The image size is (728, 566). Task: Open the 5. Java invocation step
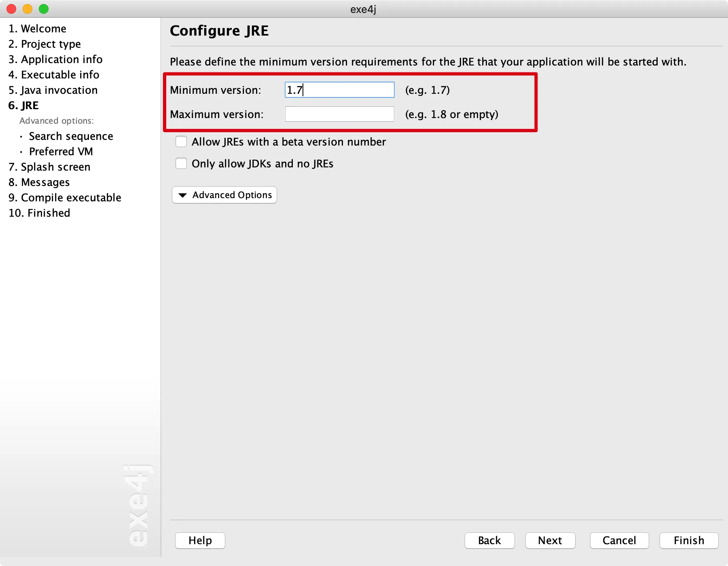(x=53, y=90)
